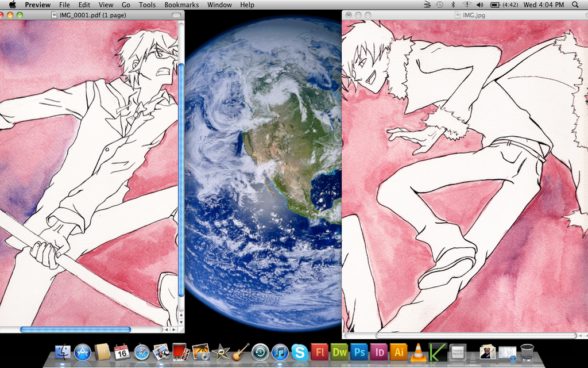The height and width of the screenshot is (368, 588).
Task: Open the documents stack beside Trash
Action: [508, 353]
